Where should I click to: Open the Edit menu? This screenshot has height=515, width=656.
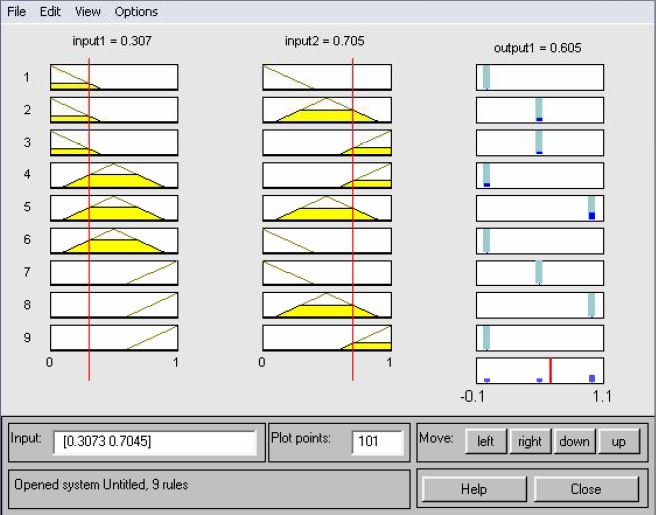tap(50, 11)
